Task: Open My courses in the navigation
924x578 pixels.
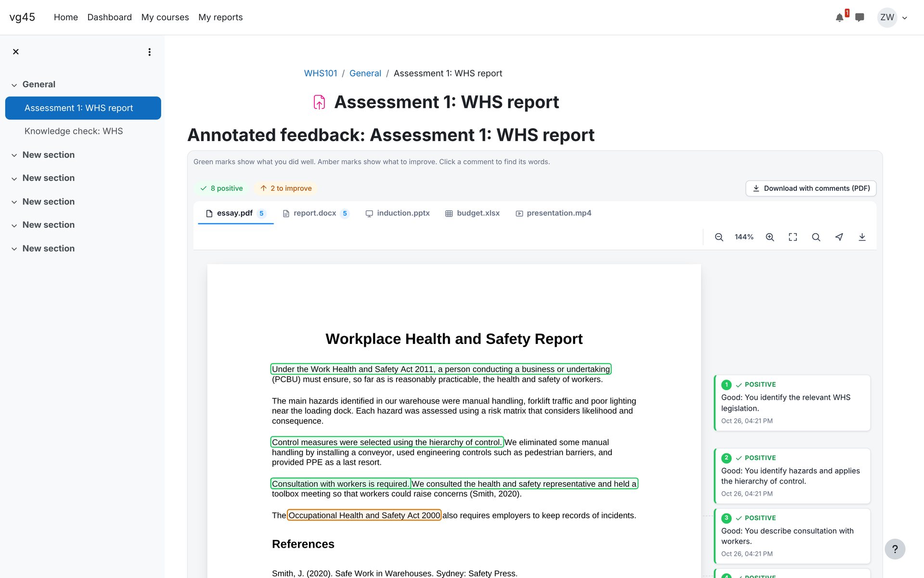Action: 165,17
